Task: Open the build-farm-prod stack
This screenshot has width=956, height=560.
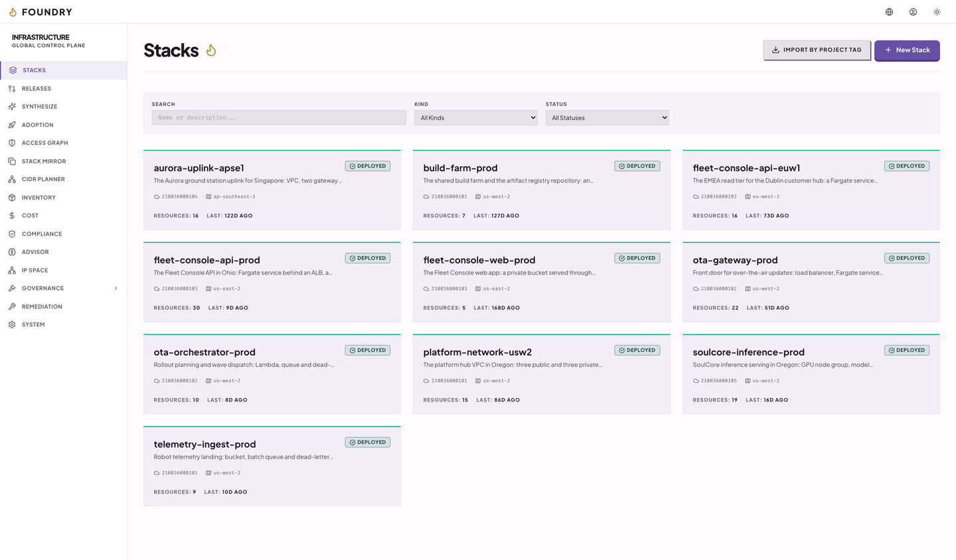Action: pyautogui.click(x=542, y=190)
